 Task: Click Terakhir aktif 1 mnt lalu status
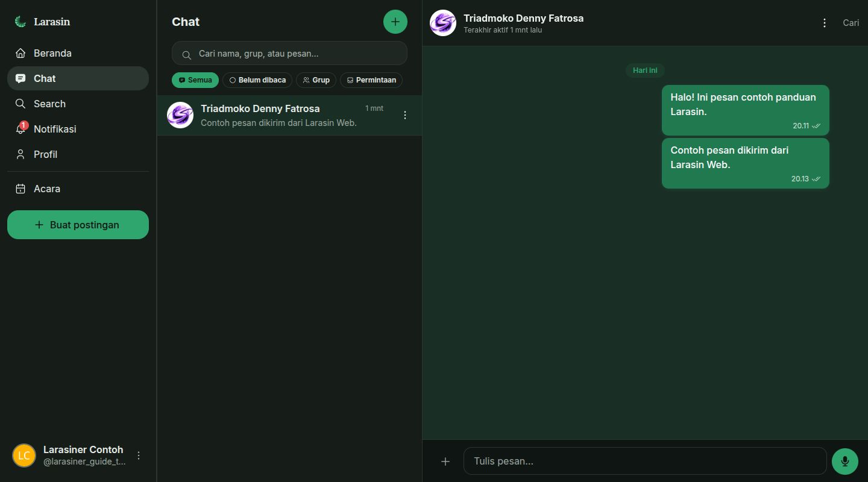point(503,30)
